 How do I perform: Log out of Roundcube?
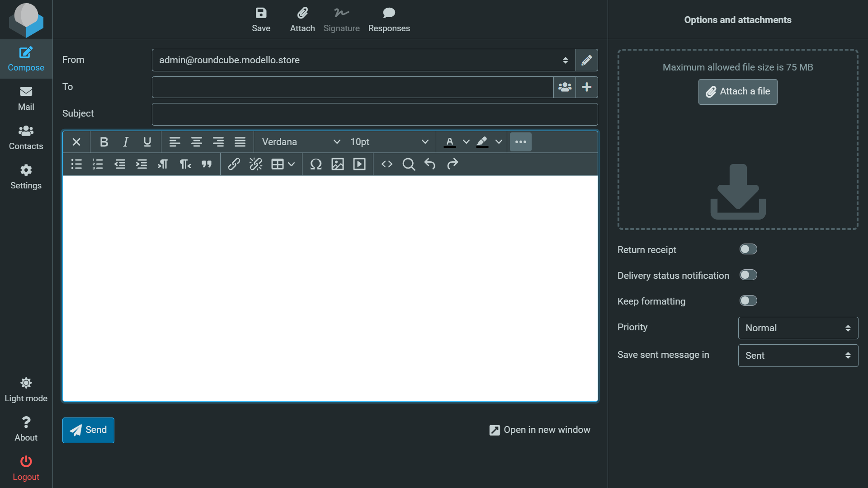pos(26,468)
